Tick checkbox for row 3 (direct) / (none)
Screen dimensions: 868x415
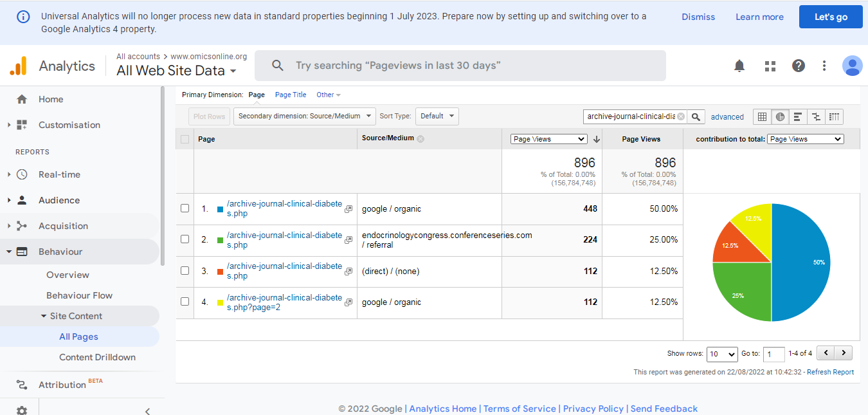[x=185, y=271]
